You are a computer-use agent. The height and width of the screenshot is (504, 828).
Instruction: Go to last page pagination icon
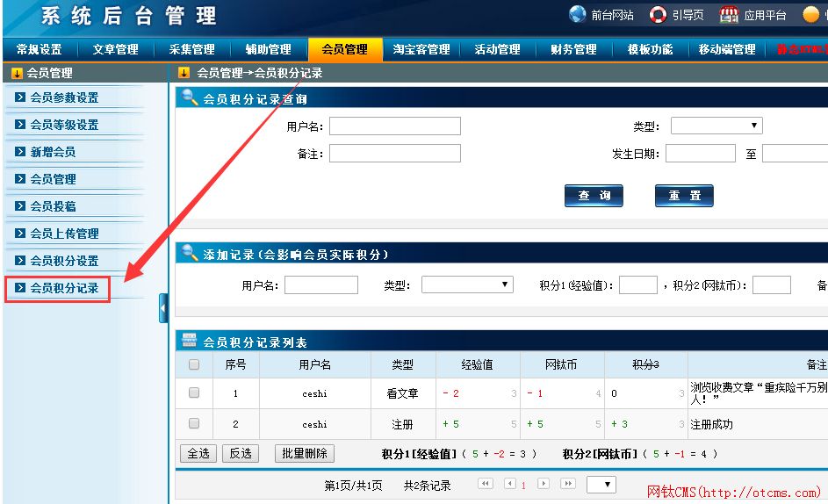pos(568,484)
